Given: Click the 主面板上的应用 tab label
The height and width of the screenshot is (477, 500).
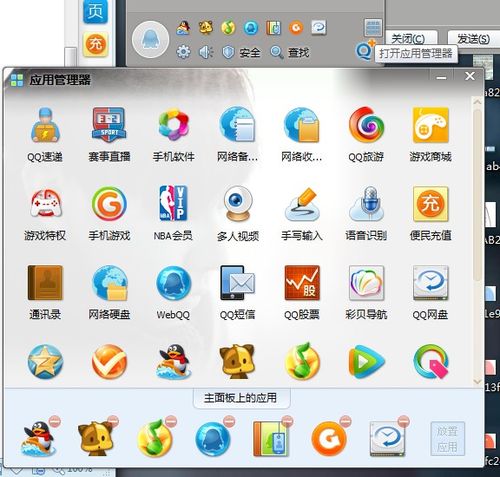Looking at the screenshot, I should point(241,398).
